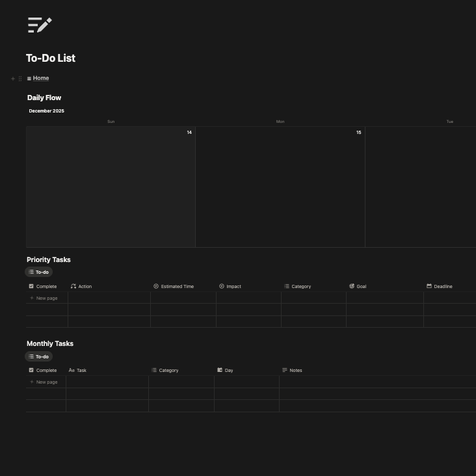Viewport: 476px width, 476px height.
Task: Select December 14 calendar cell
Action: point(111,187)
